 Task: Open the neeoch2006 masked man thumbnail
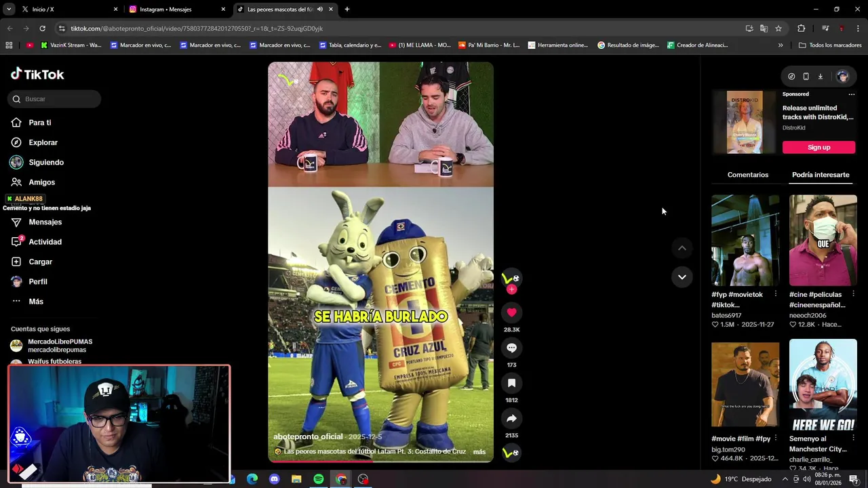[823, 241]
